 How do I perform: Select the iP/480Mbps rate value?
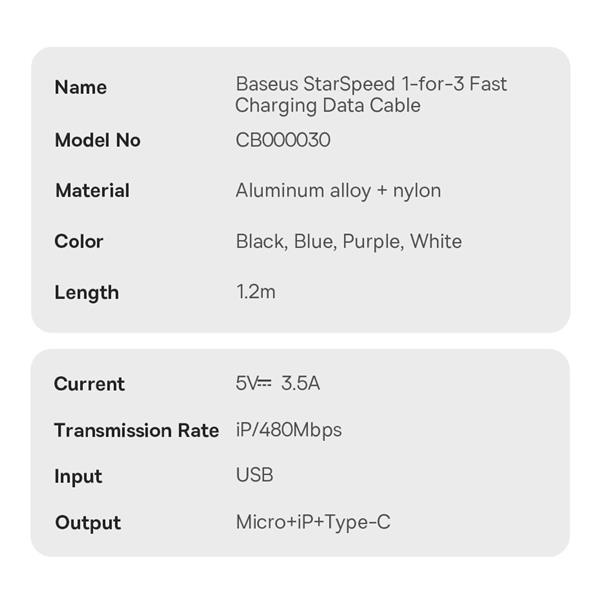coord(288,430)
